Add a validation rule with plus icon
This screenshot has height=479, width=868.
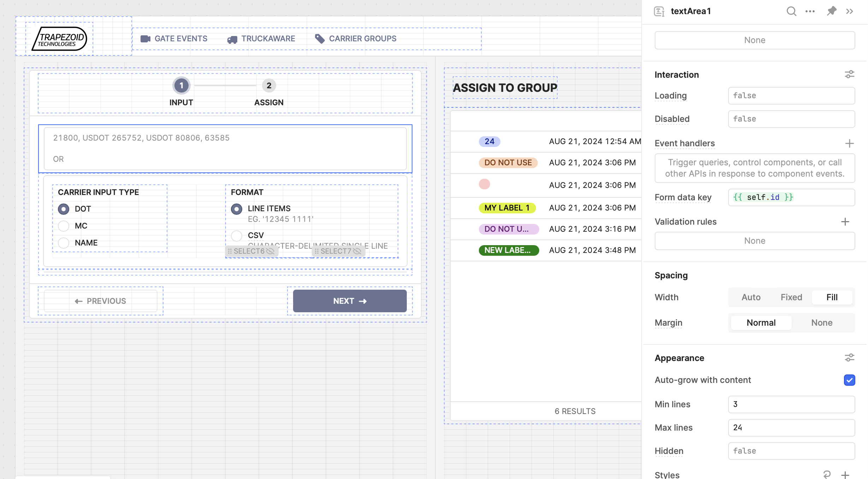click(x=845, y=222)
